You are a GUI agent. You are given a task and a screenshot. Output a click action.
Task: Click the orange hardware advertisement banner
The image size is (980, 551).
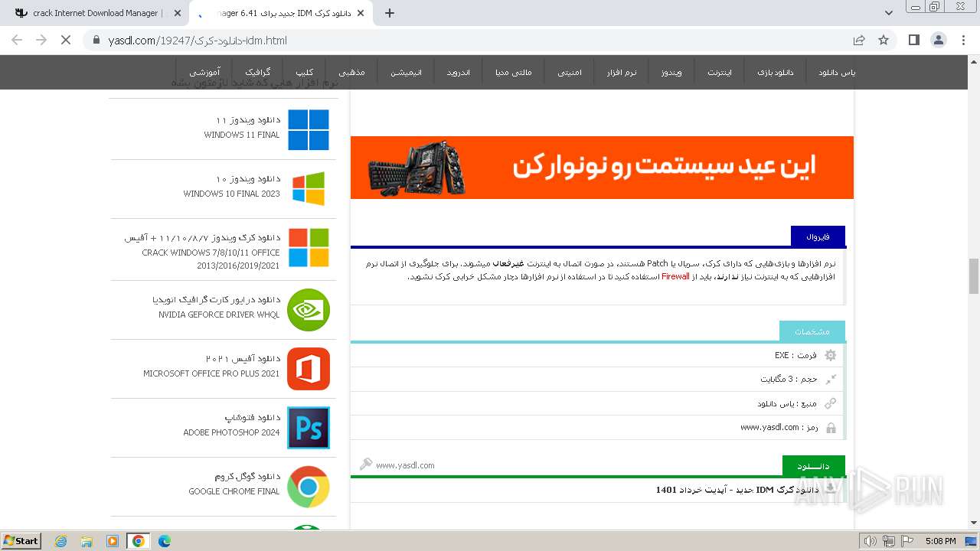tap(602, 168)
